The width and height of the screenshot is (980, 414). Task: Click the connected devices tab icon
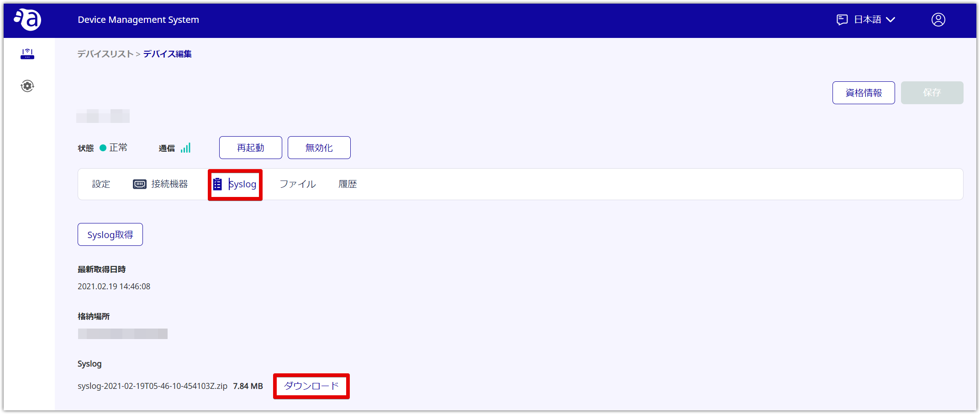click(140, 184)
